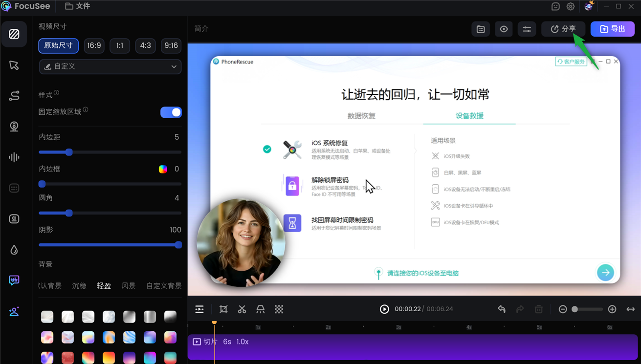Expand the 自定义 size dropdown

click(110, 66)
